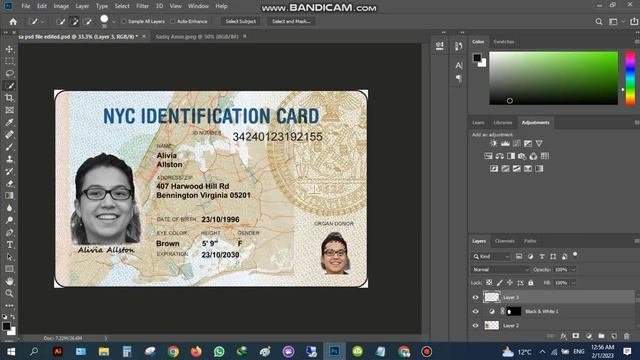Toggle pixel layer filter in Layers panel
The width and height of the screenshot is (640, 360).
point(519,256)
